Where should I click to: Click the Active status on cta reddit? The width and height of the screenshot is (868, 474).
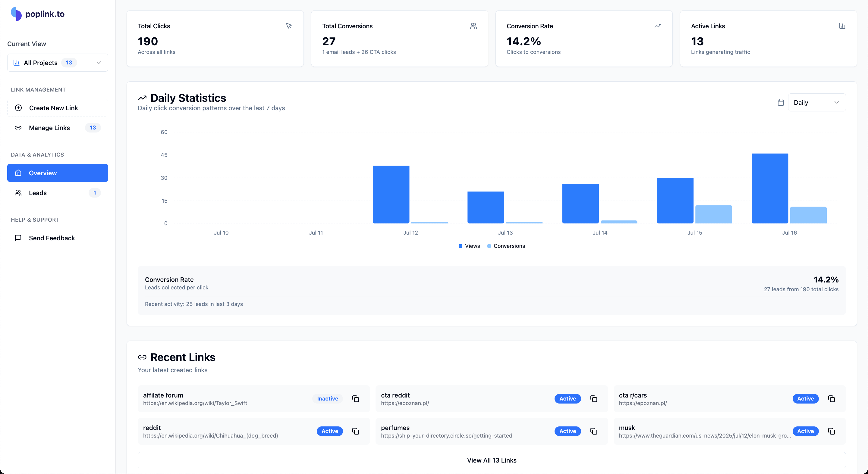(x=568, y=399)
